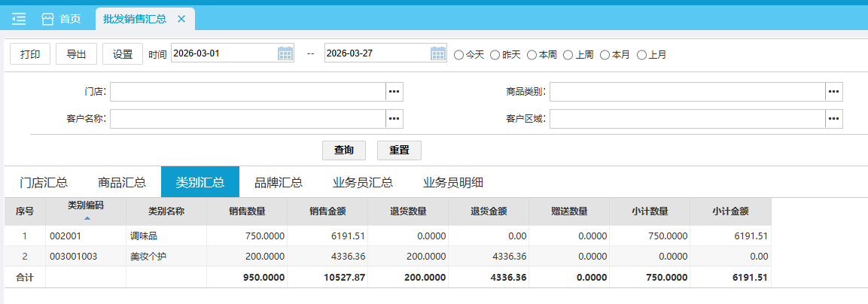
Task: Open the 首页 home tab
Action: [x=61, y=19]
